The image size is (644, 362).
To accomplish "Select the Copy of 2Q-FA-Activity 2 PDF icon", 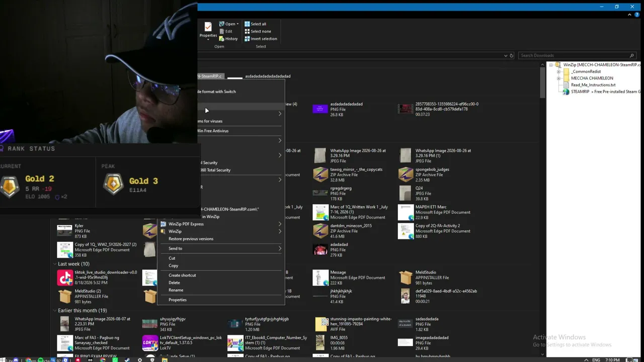I will [406, 231].
